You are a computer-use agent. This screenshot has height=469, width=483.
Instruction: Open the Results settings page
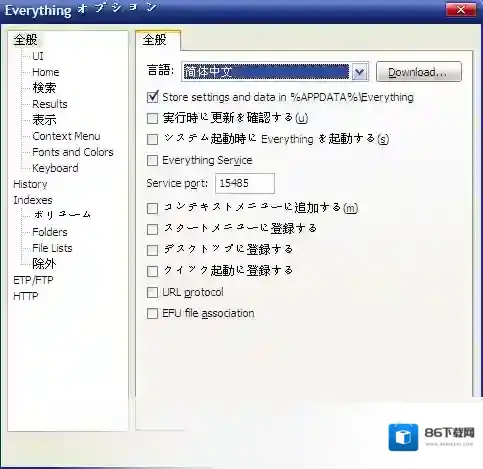(50, 104)
